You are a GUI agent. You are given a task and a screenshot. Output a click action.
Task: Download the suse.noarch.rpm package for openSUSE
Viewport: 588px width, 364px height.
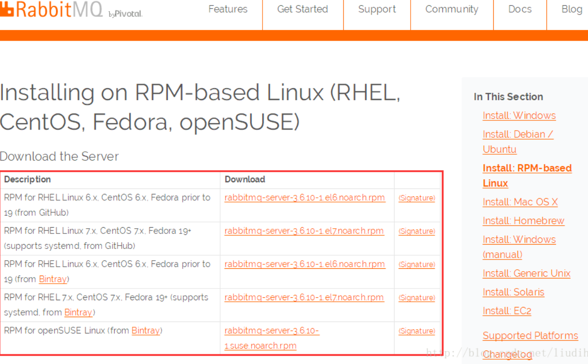coord(272,331)
